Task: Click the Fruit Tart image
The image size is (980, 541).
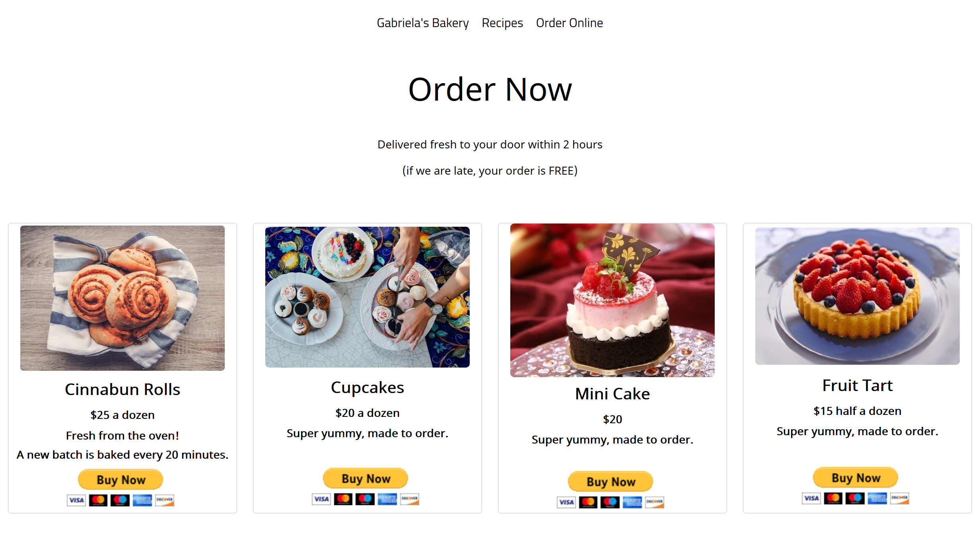Action: coord(857,296)
